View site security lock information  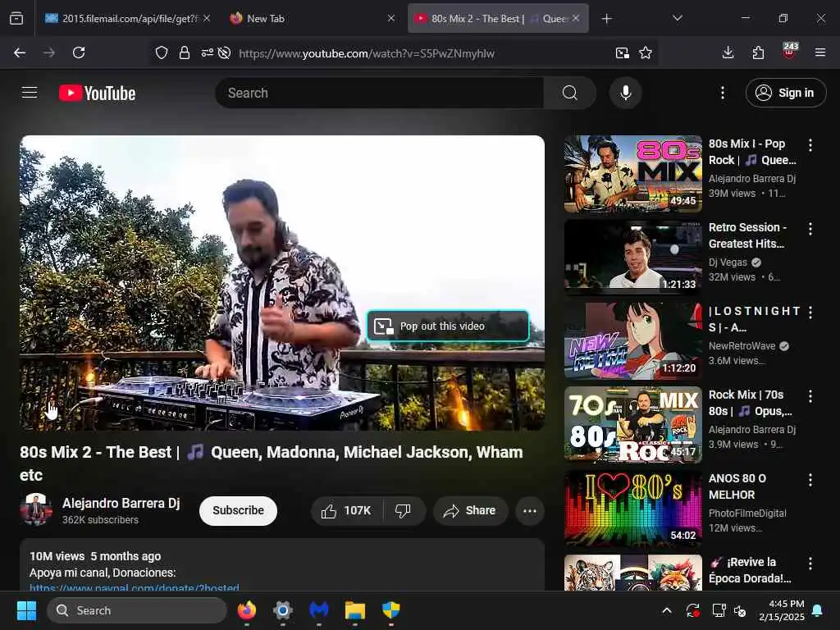click(x=185, y=52)
